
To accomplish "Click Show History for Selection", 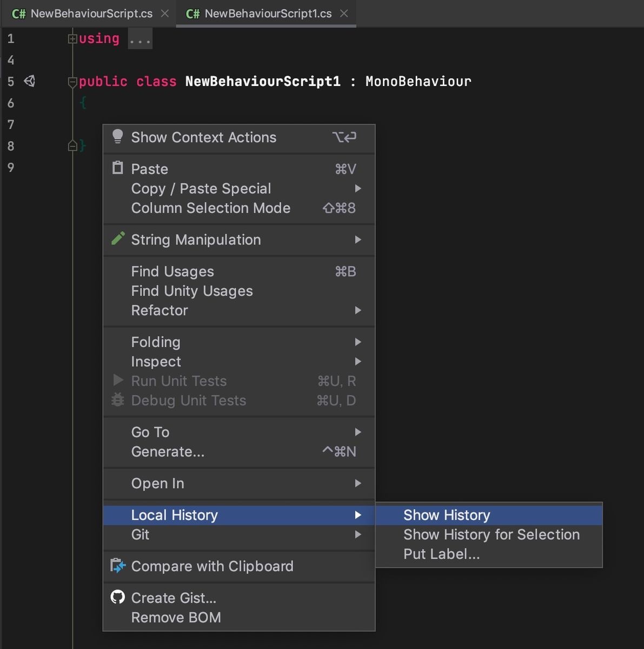I will coord(491,534).
